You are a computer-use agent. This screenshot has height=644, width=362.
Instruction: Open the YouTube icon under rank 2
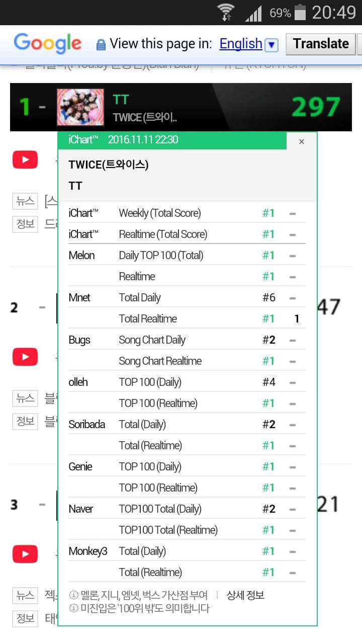click(x=25, y=357)
